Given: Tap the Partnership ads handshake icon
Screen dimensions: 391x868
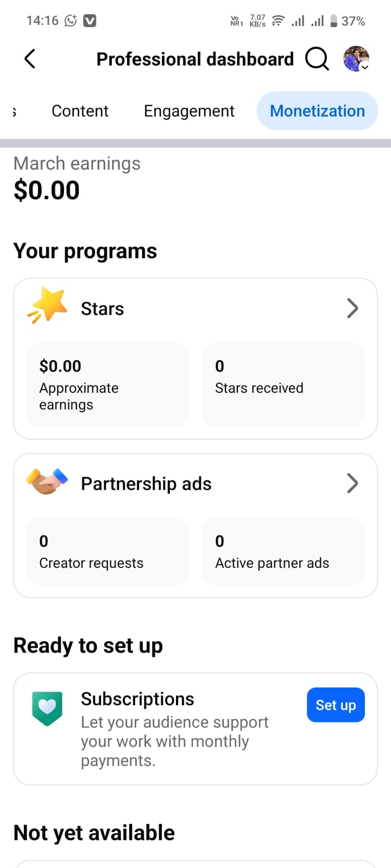Looking at the screenshot, I should point(47,481).
